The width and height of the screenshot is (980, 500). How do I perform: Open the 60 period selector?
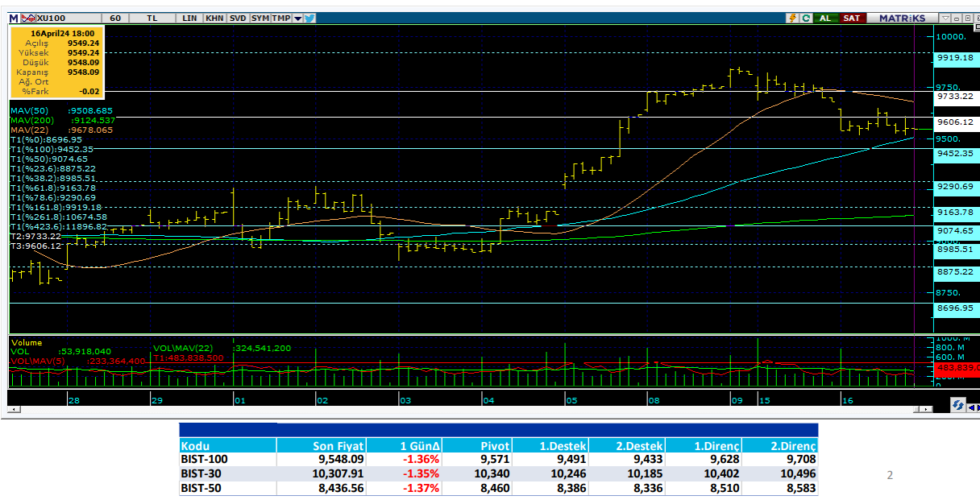pyautogui.click(x=115, y=18)
